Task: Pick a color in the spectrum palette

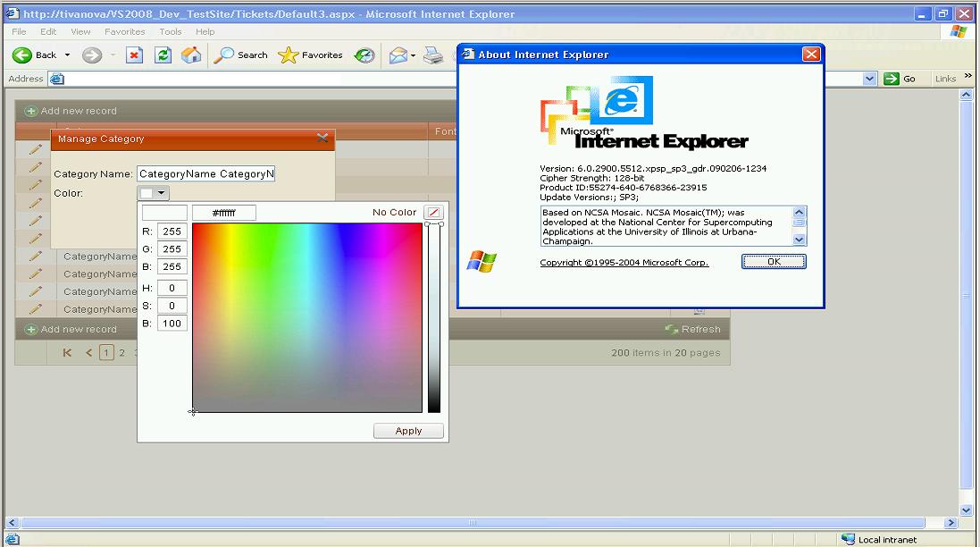Action: coord(307,317)
